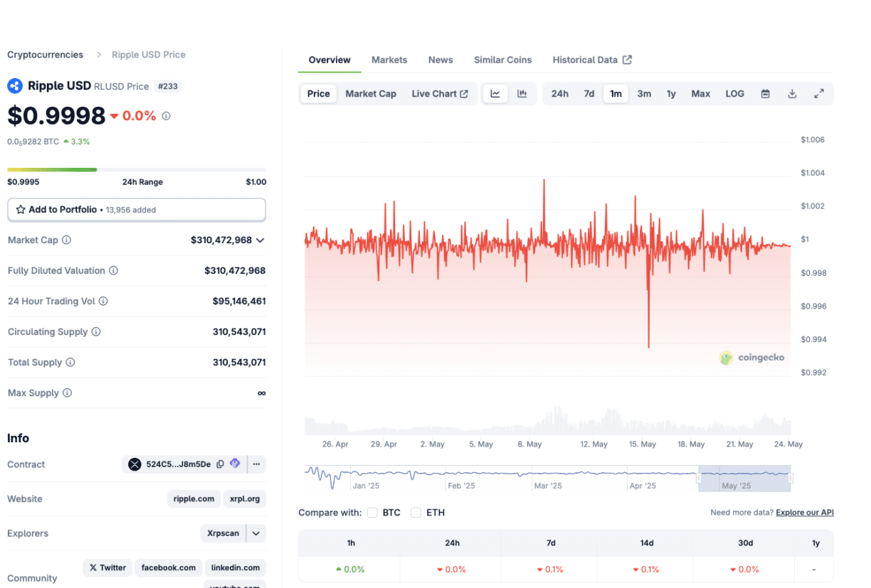Click the Ripple USD coin logo icon
This screenshot has height=588, width=871.
(15, 86)
